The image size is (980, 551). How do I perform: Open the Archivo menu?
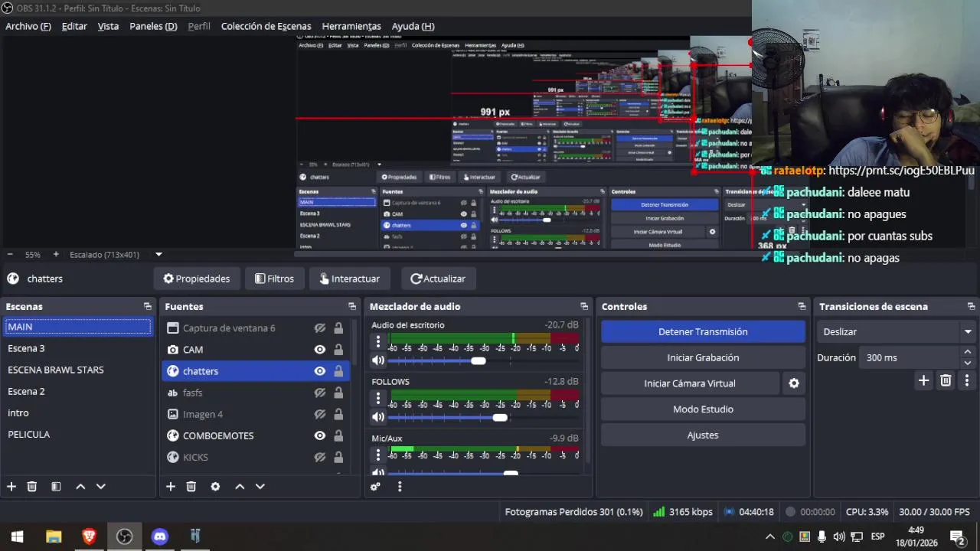(28, 26)
